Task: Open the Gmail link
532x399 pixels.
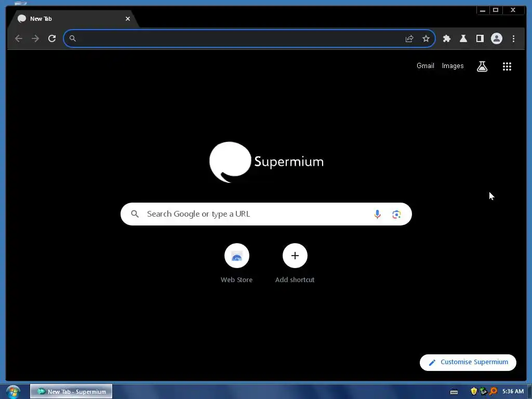Action: click(x=425, y=66)
